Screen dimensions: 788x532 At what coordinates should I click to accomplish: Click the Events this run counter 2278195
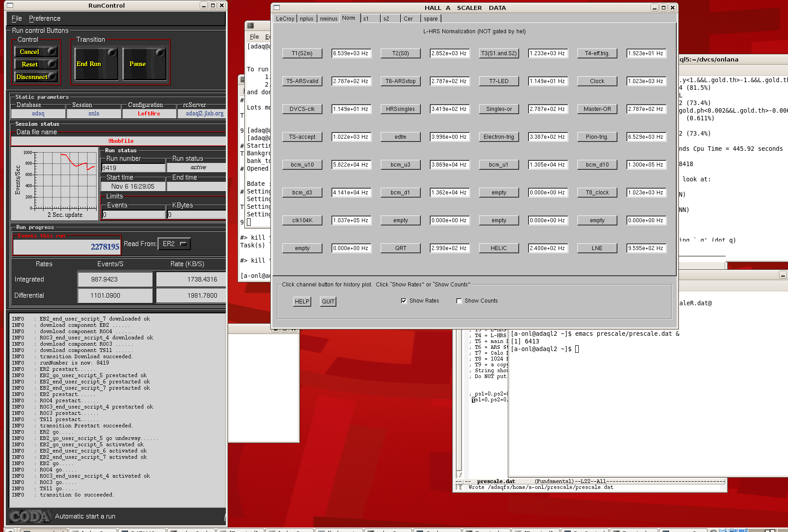67,246
